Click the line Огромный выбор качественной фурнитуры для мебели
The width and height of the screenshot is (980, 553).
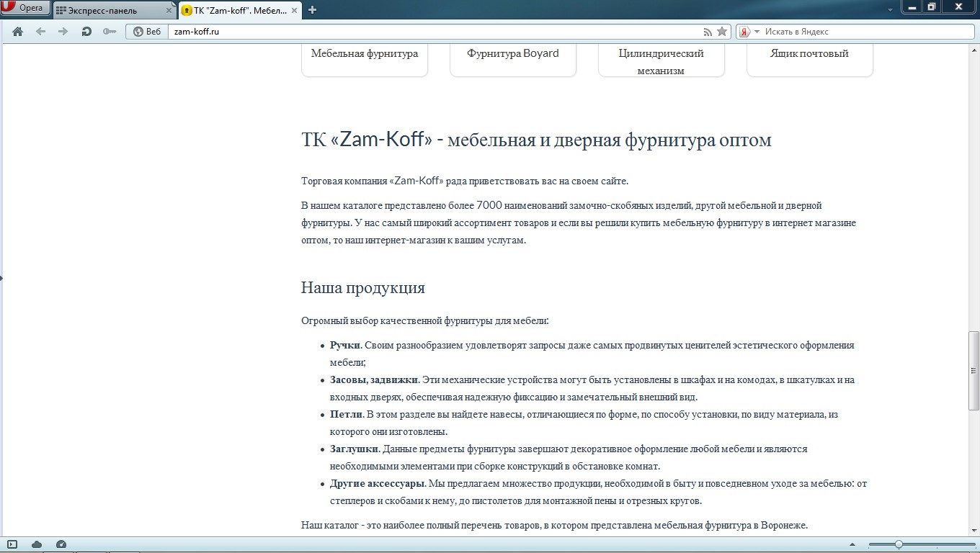425,320
